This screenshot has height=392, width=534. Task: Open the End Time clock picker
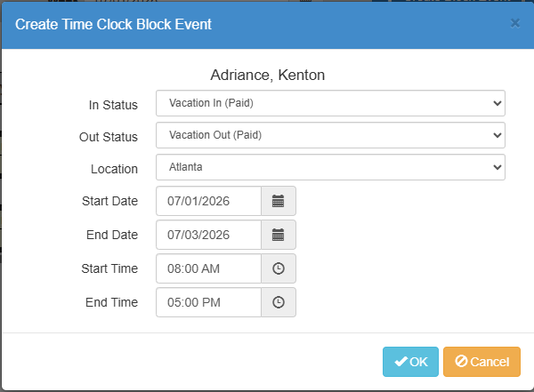coord(279,302)
